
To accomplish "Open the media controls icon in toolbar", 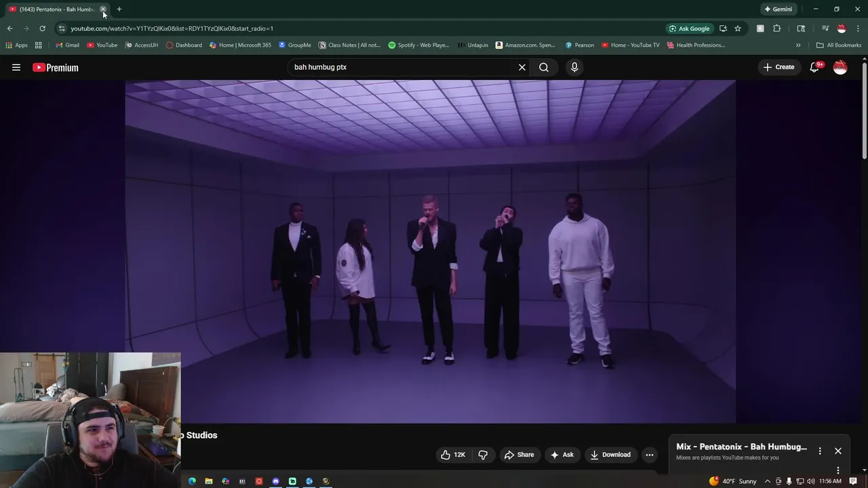I will click(x=825, y=28).
